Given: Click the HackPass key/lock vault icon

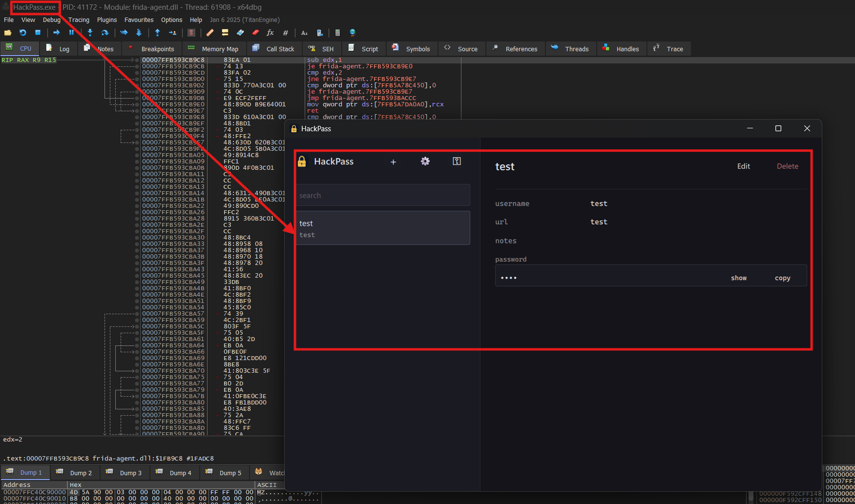Looking at the screenshot, I should point(457,161).
